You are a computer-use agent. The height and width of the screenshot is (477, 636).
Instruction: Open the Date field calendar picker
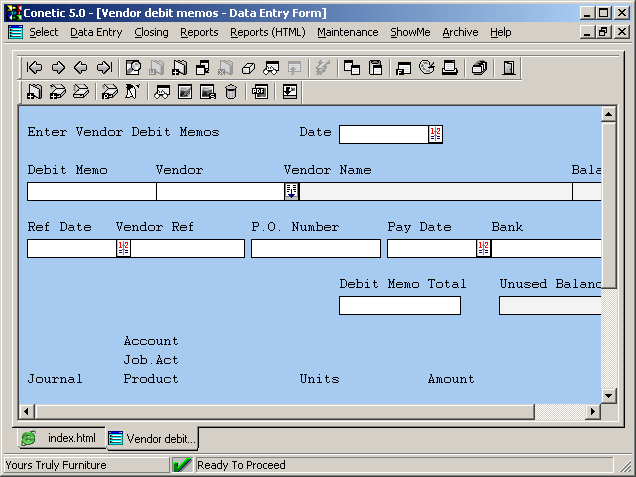click(435, 134)
